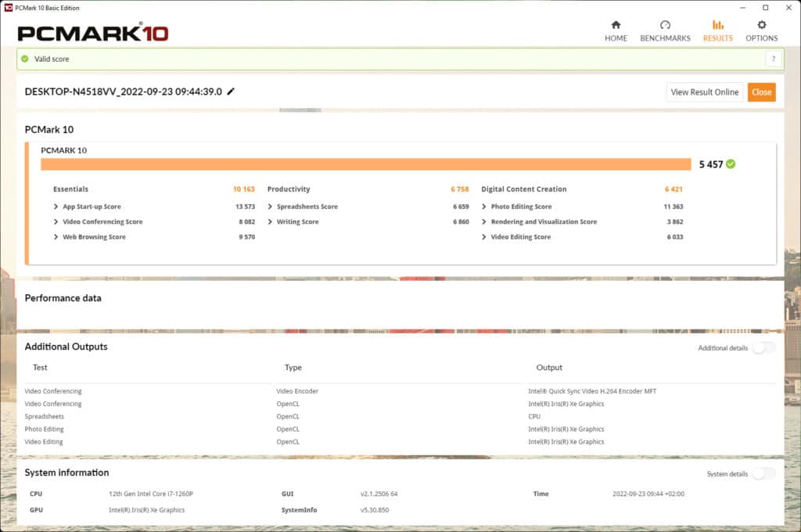Click the Test column header

40,368
